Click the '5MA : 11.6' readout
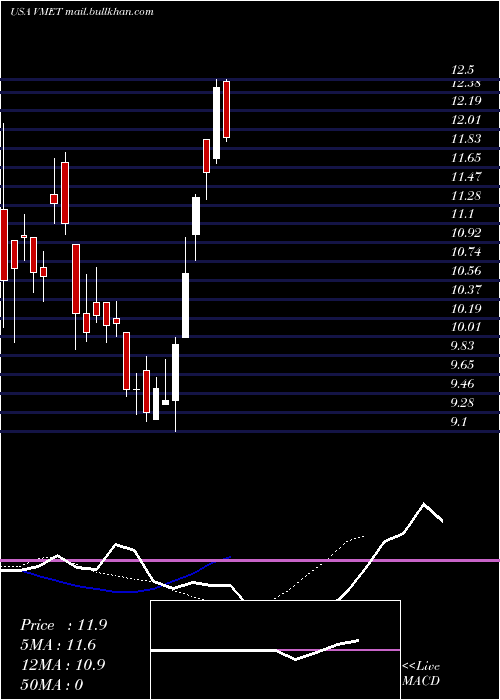 coord(58,645)
